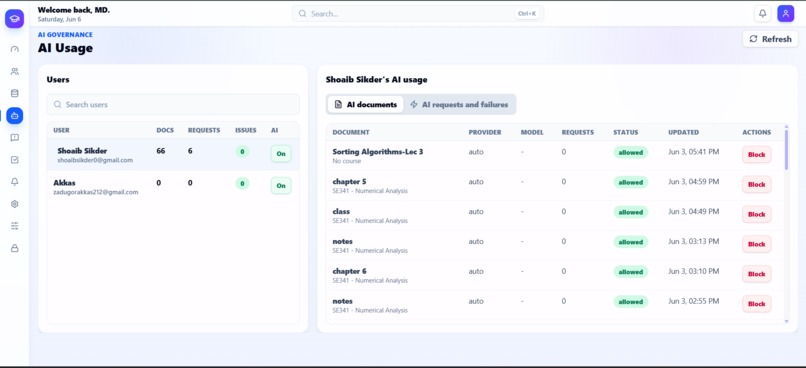This screenshot has width=806, height=368.
Task: Click the STATUS column header
Action: [x=626, y=132]
